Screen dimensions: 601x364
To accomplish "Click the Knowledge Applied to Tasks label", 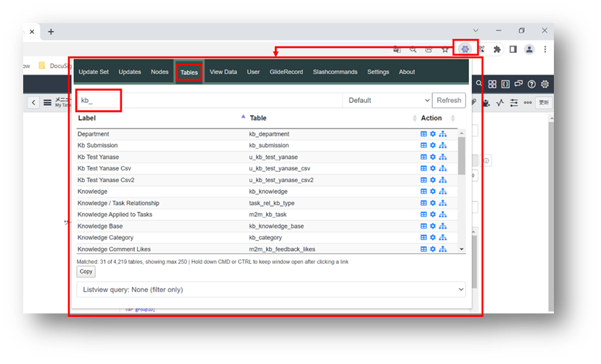I will click(115, 214).
